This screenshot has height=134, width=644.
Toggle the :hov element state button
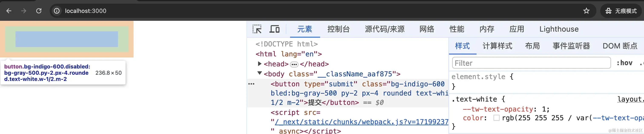624,63
